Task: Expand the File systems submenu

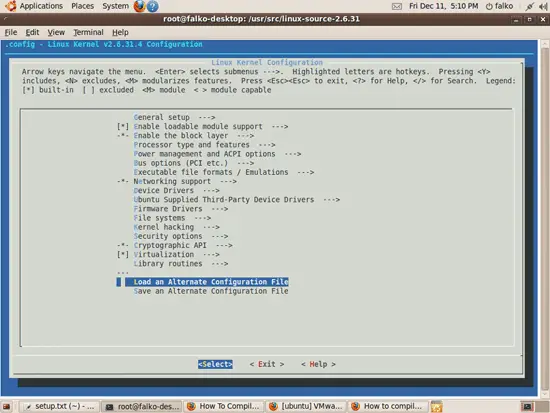Action: tap(172, 218)
